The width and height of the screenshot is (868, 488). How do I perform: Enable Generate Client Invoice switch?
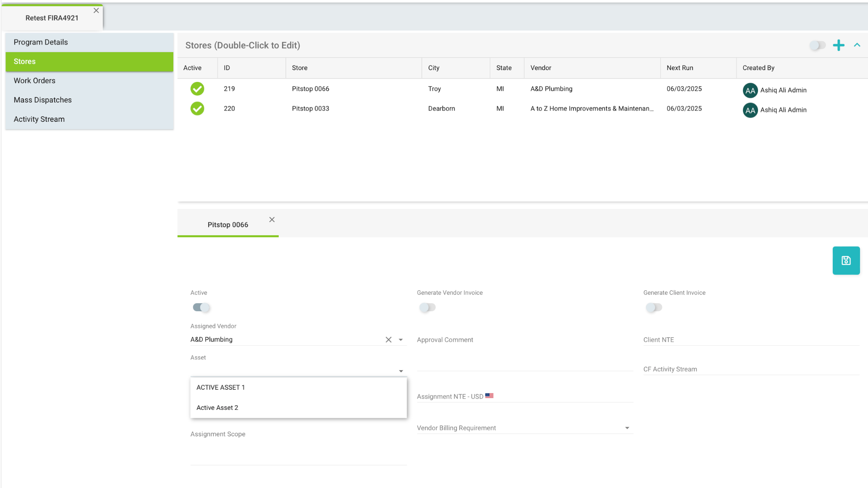654,307
